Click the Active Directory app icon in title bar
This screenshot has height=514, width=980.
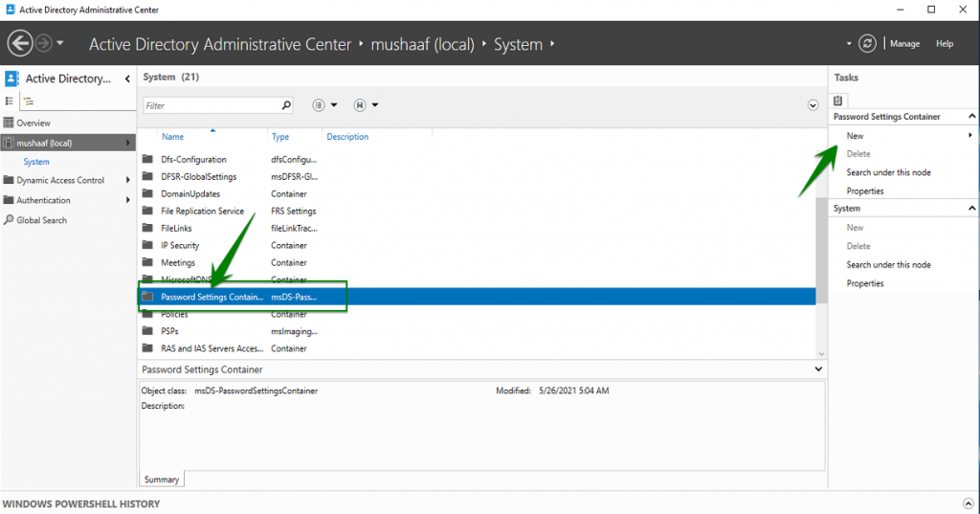pyautogui.click(x=10, y=10)
